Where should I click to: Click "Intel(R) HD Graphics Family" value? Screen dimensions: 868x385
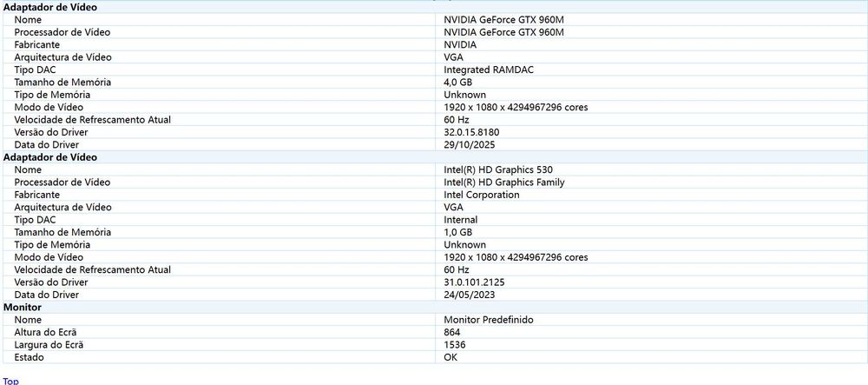504,183
